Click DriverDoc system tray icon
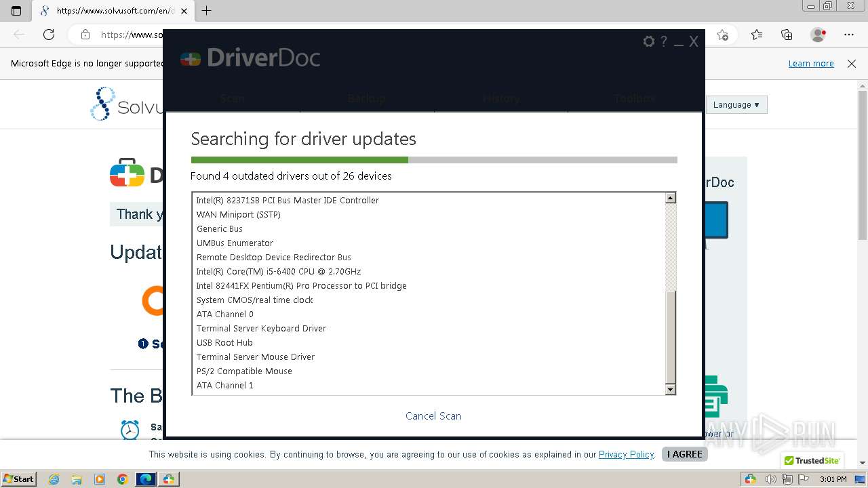868x488 pixels. 750,479
